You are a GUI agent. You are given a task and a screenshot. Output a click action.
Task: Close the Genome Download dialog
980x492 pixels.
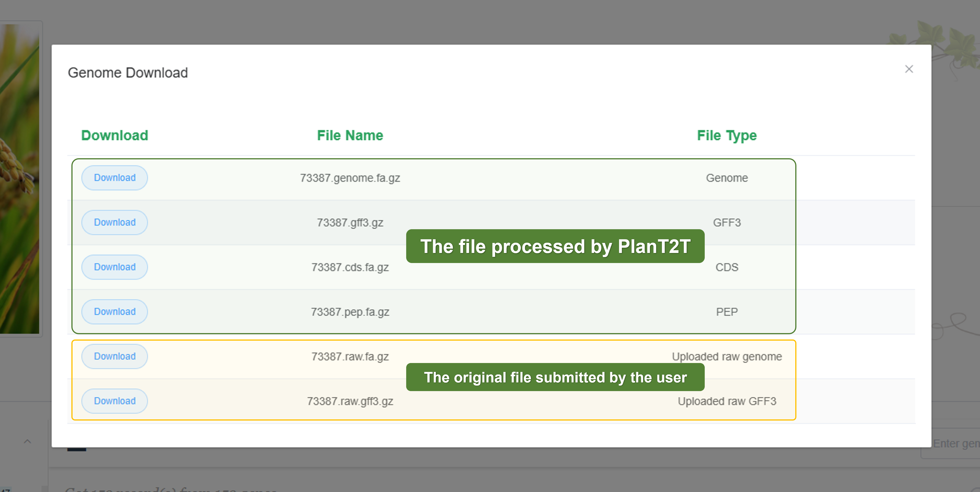click(908, 69)
